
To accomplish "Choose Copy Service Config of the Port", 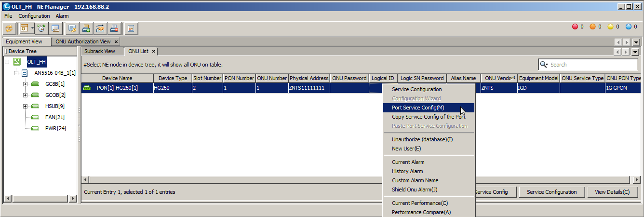I will point(429,117).
